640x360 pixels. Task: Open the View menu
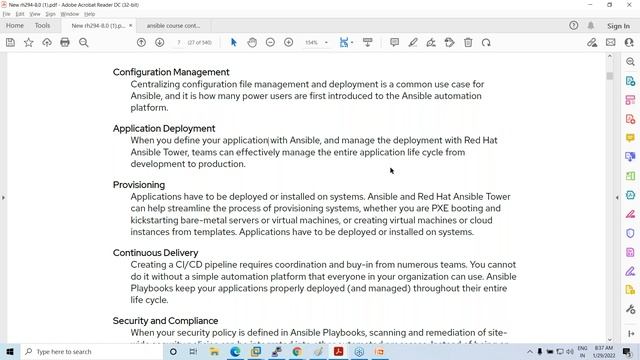coord(35,14)
